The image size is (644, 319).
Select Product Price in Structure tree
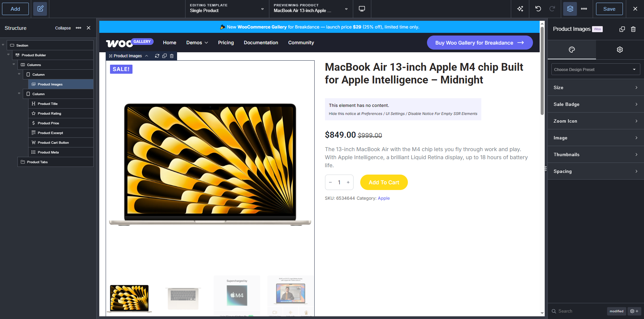pyautogui.click(x=61, y=123)
